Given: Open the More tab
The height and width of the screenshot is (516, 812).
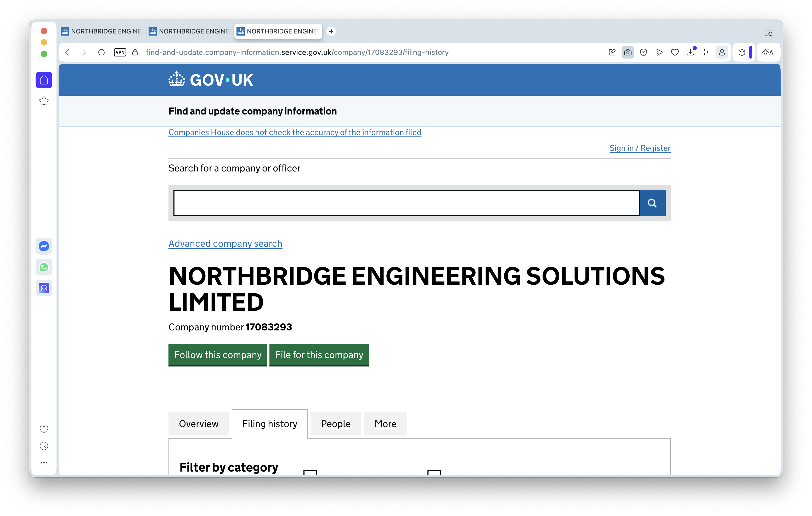Looking at the screenshot, I should (385, 424).
